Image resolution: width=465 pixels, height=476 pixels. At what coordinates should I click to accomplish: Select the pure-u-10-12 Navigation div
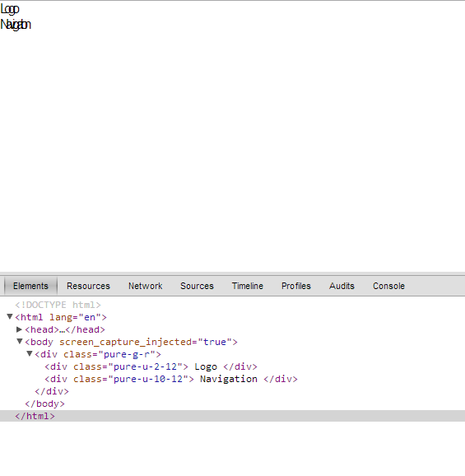pyautogui.click(x=171, y=379)
